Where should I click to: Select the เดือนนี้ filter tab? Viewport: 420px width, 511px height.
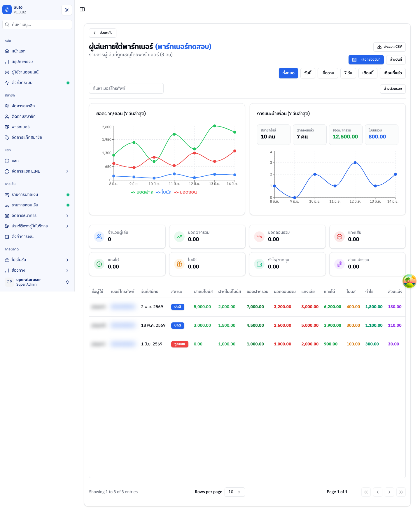(x=368, y=73)
